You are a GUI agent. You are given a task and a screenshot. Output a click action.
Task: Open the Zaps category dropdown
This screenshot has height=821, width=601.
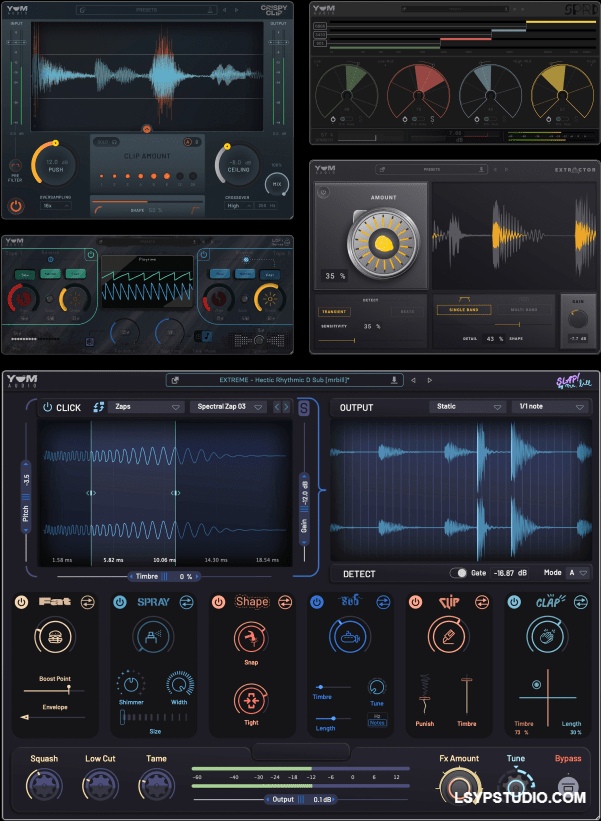coord(146,407)
